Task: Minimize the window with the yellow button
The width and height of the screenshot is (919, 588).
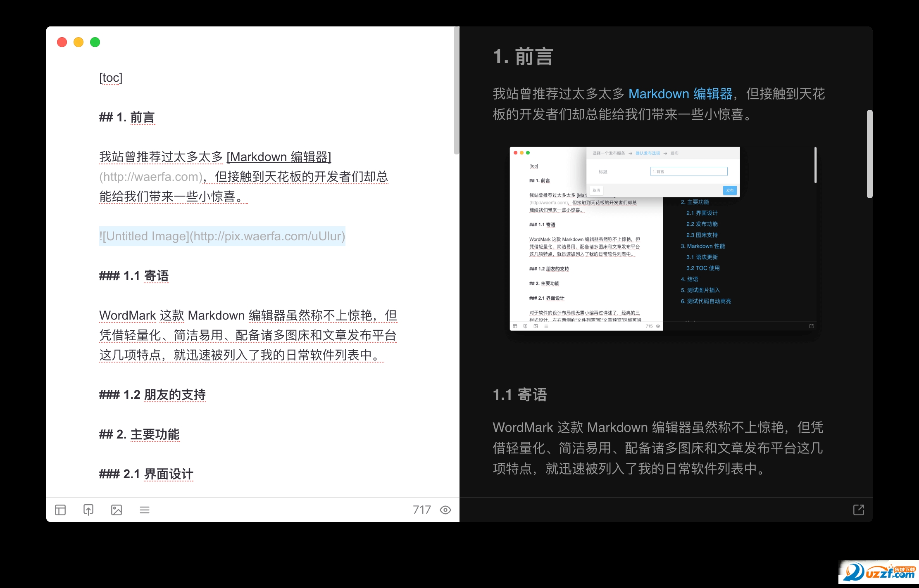Action: 78,42
